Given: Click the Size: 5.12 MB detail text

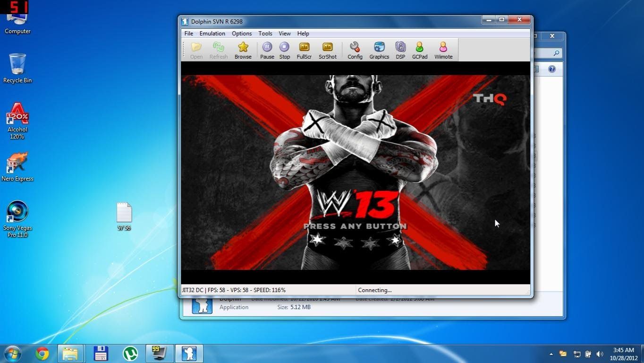Looking at the screenshot, I should pos(294,307).
